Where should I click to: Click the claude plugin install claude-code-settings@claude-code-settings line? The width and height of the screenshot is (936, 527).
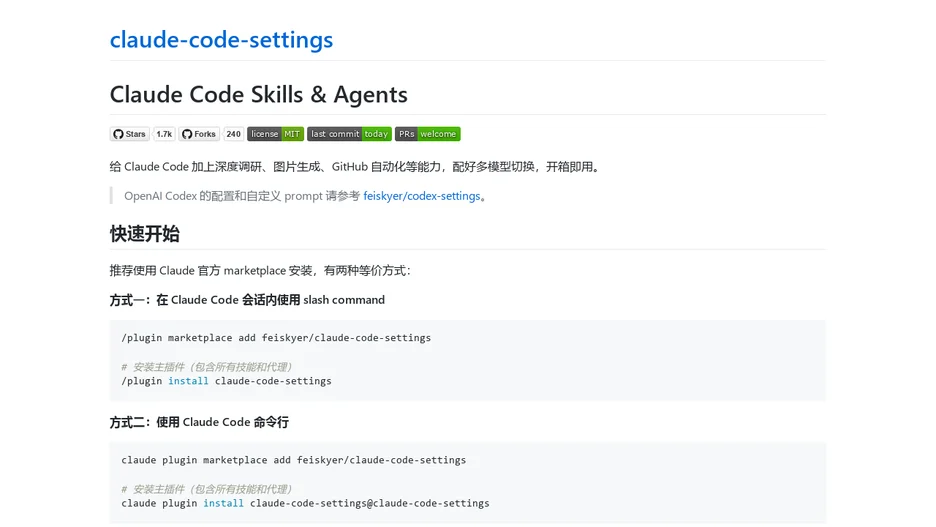click(305, 503)
